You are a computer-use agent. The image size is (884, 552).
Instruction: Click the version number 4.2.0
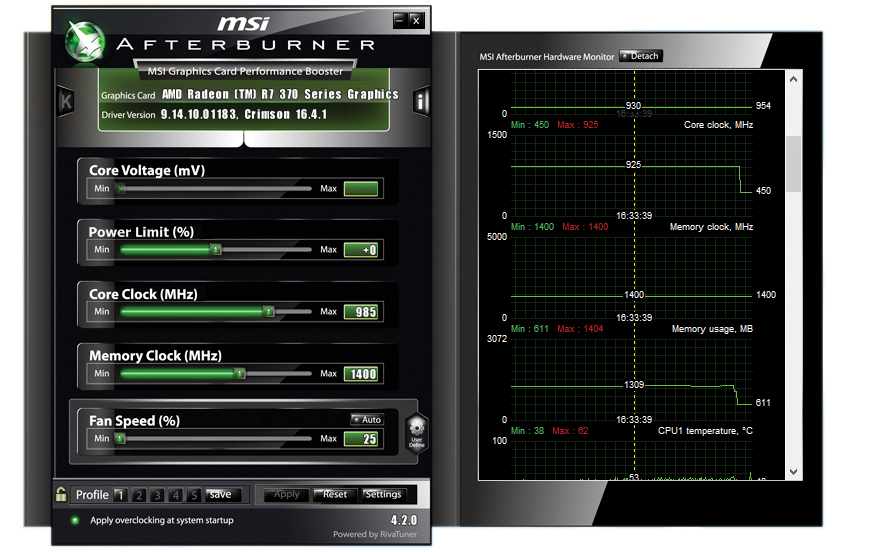404,520
